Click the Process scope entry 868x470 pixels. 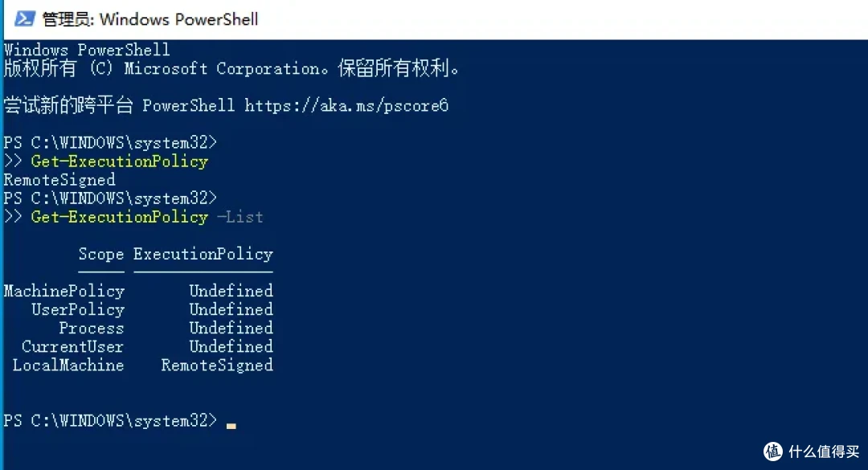pyautogui.click(x=92, y=329)
